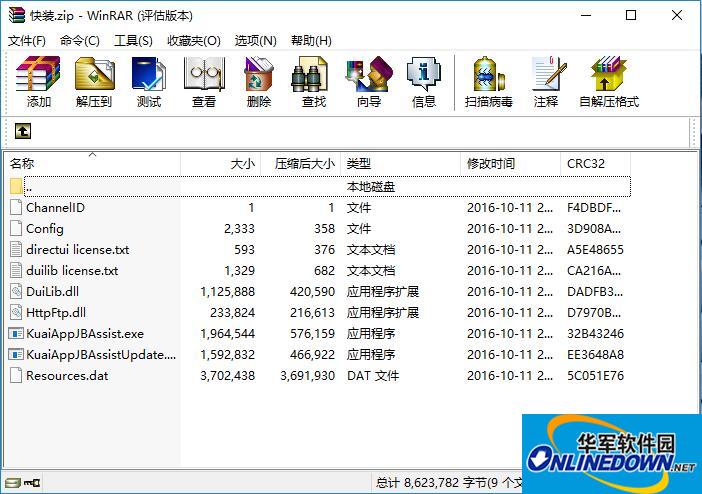Screen dimensions: 702x494
Task: Sort by 大小 column header
Action: [220, 163]
